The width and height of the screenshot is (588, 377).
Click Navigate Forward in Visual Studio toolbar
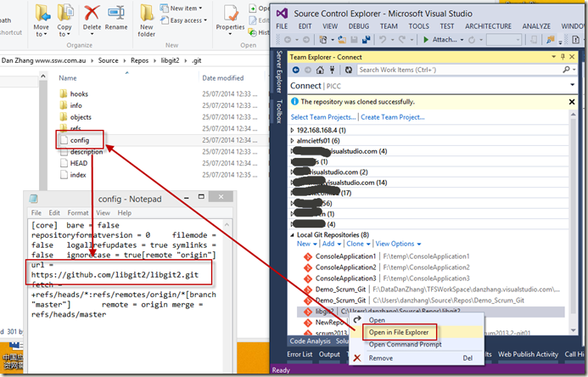[x=306, y=39]
